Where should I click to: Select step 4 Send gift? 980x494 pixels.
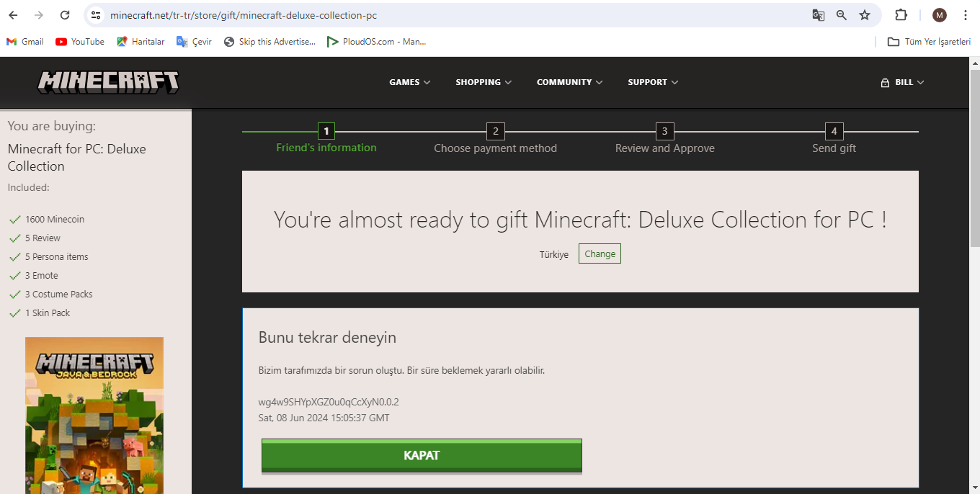[x=834, y=140]
